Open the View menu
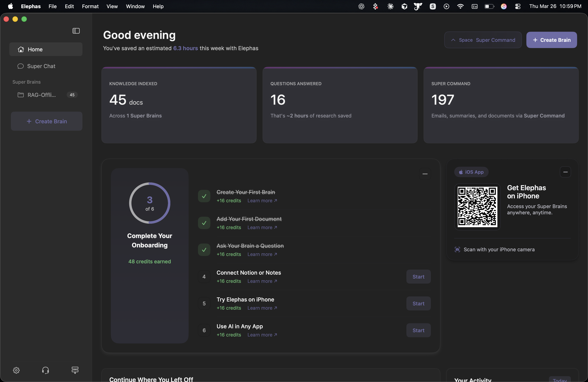 click(112, 6)
